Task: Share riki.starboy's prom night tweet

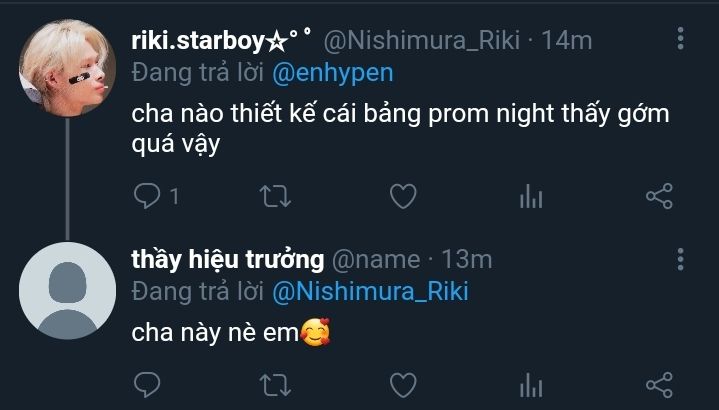Action: point(659,196)
